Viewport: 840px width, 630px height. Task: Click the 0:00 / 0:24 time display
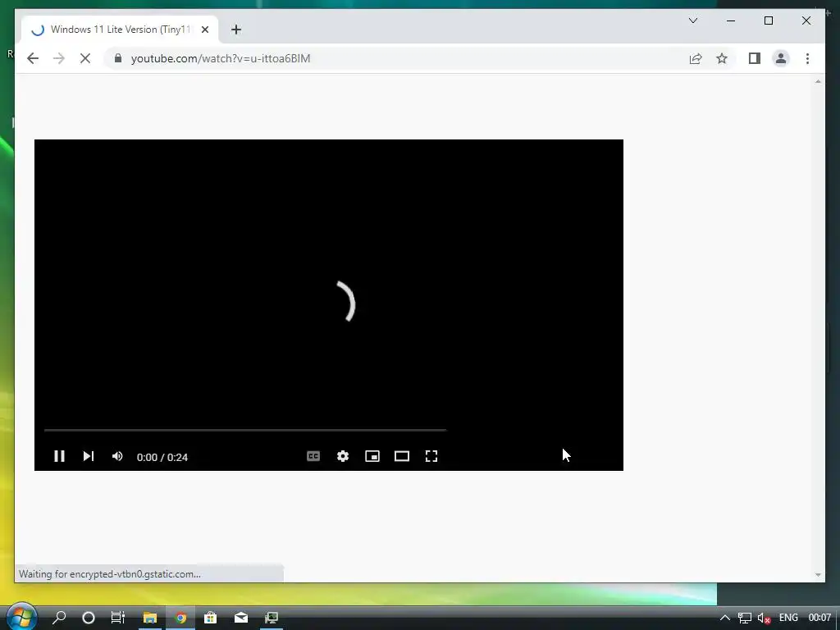[x=162, y=457]
